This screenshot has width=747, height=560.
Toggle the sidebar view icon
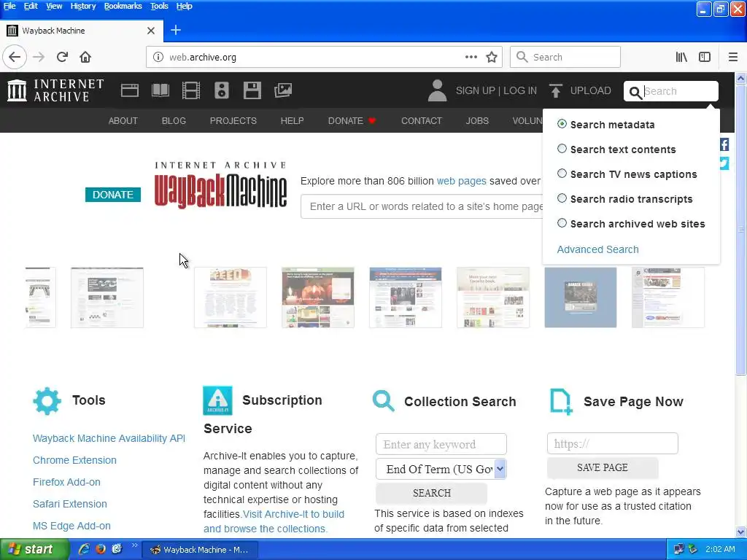705,57
